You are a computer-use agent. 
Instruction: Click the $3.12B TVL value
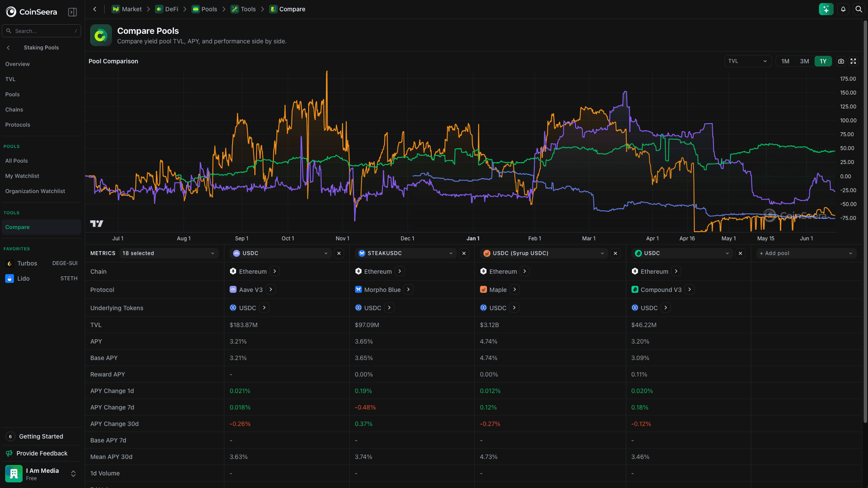click(489, 325)
